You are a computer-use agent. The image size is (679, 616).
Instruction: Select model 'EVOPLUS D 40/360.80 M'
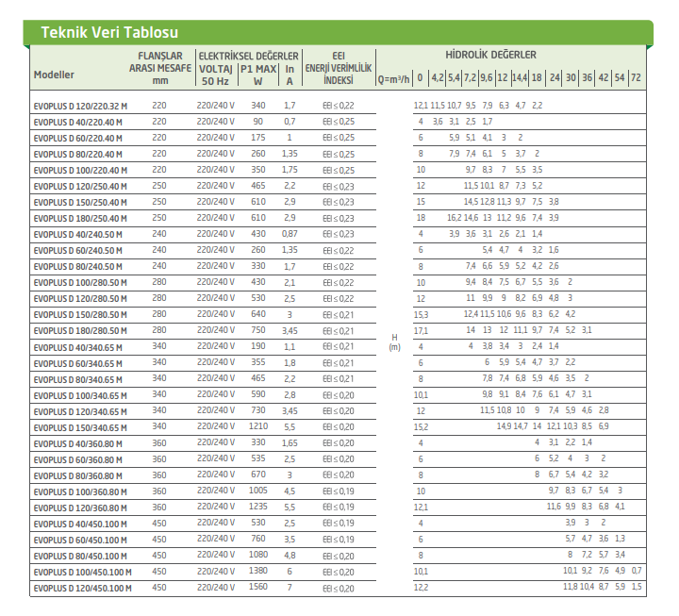[78, 443]
